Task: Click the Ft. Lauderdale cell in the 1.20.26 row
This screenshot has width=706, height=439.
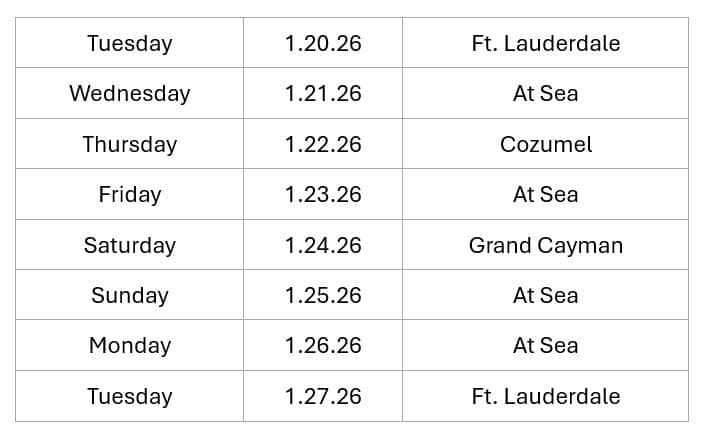Action: [x=545, y=43]
